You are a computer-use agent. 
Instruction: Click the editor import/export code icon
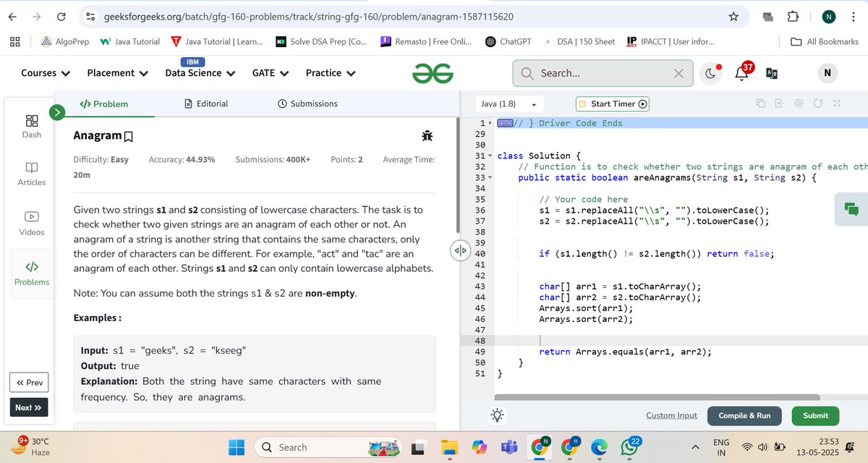[780, 103]
